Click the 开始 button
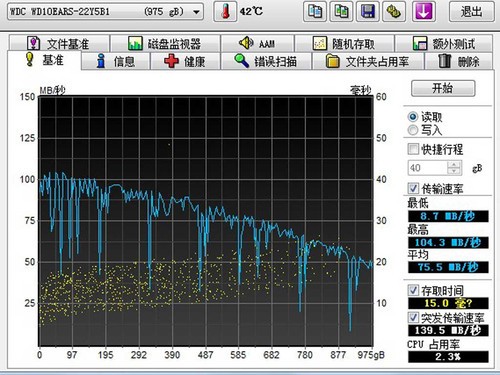Image resolution: width=500 pixels, height=375 pixels. tap(443, 88)
